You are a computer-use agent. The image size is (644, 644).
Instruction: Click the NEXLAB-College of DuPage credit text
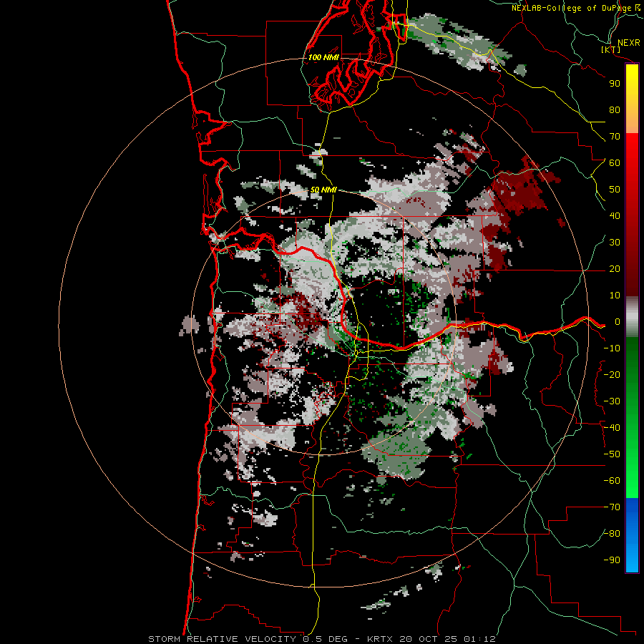click(x=576, y=8)
